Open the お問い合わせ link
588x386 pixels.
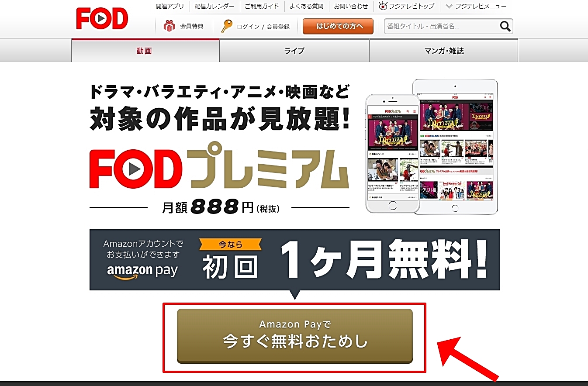click(351, 6)
